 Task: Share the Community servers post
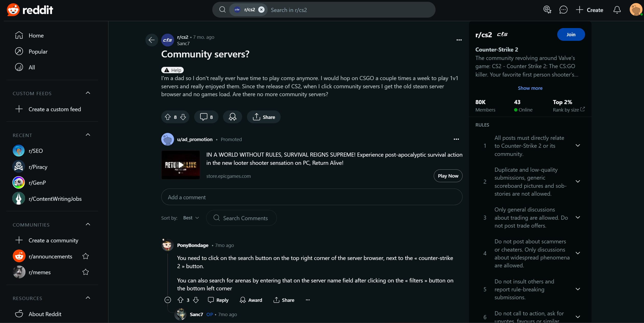tap(264, 117)
